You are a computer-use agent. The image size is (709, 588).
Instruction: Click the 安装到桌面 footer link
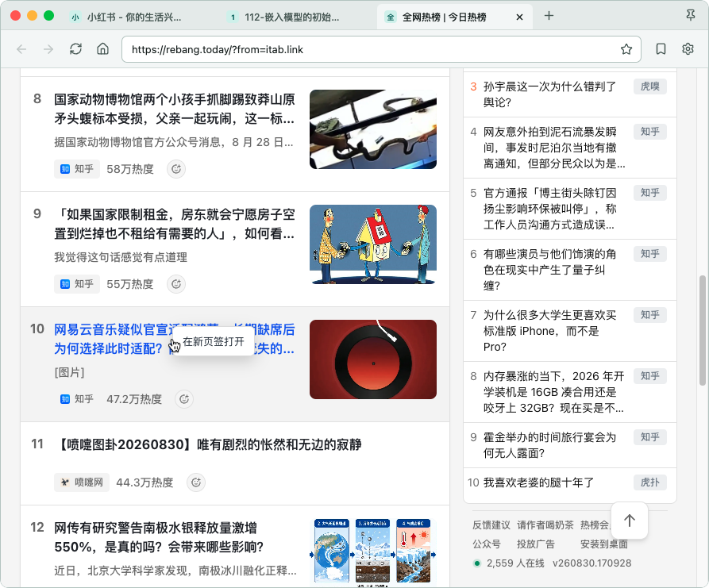coord(604,544)
